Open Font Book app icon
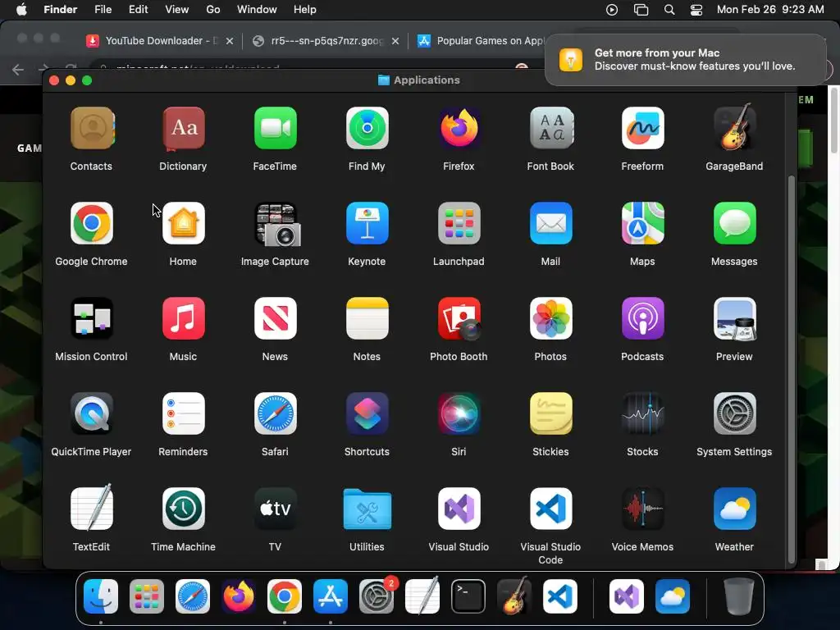840x630 pixels. [550, 129]
